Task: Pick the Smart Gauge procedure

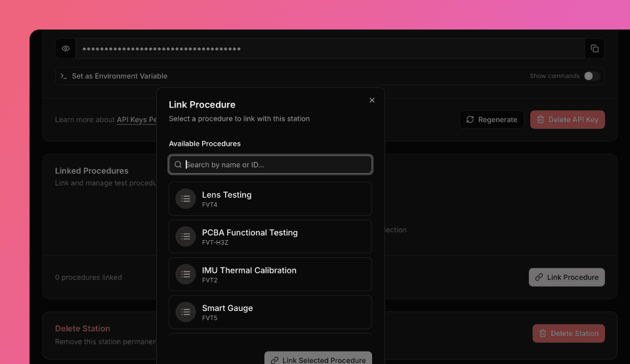Action: pyautogui.click(x=270, y=312)
